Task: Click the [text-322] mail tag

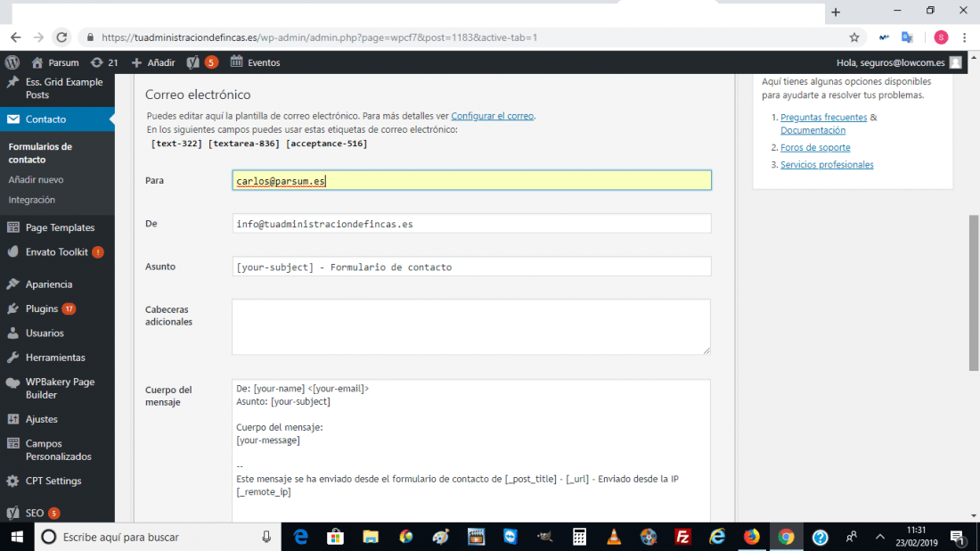Action: [176, 144]
